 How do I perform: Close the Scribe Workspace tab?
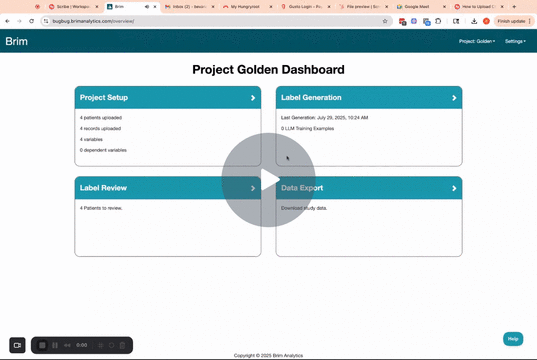pos(97,7)
